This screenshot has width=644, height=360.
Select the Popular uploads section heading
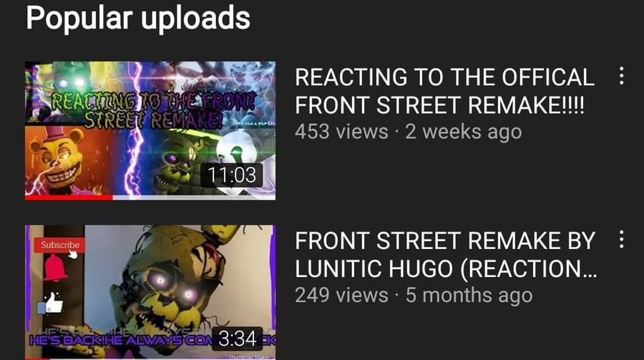click(x=138, y=18)
